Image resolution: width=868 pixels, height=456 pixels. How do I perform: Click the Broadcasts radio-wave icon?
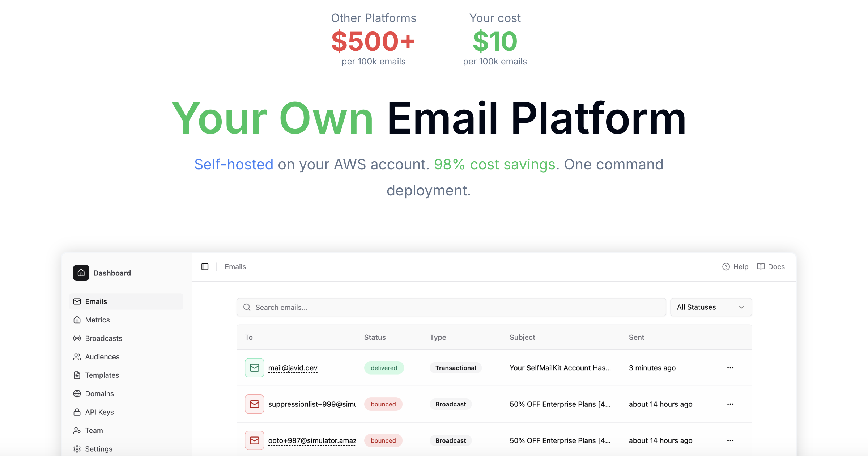[x=77, y=338]
